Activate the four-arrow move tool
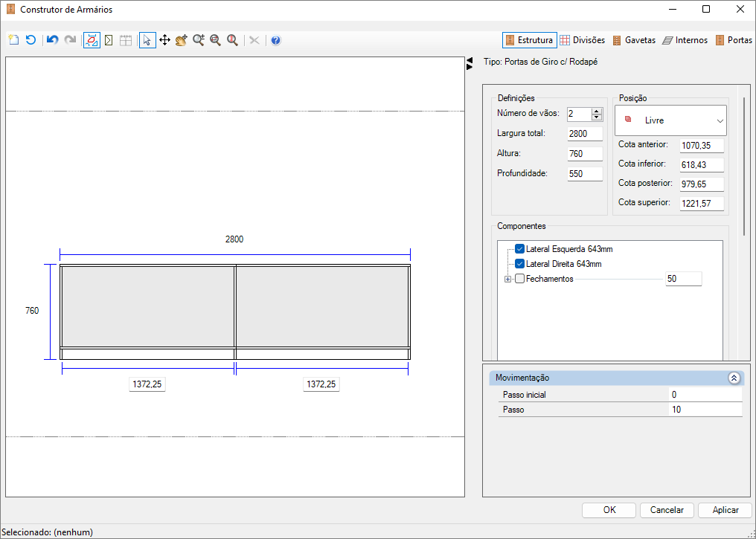This screenshot has width=756, height=539. click(164, 40)
